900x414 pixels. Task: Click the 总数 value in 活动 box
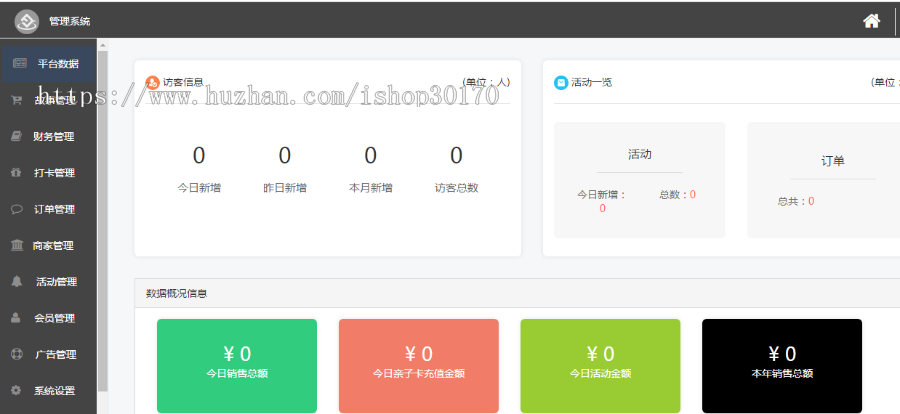click(x=693, y=195)
